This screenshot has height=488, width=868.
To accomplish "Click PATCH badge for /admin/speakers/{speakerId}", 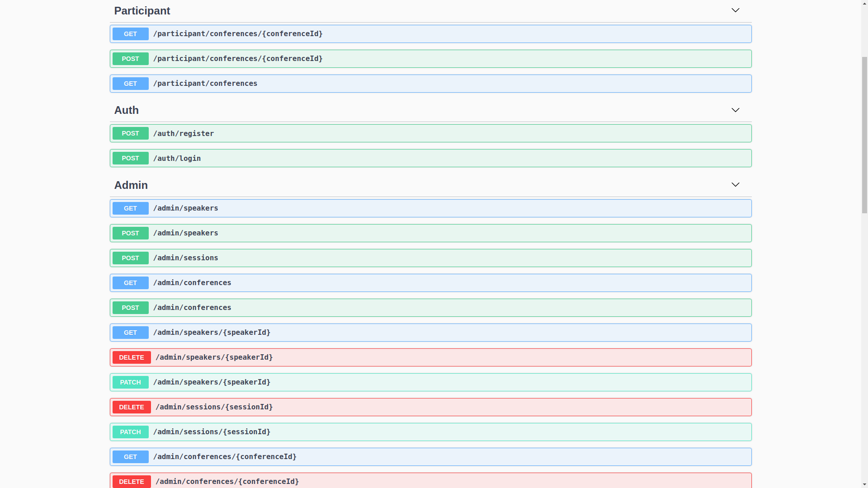I will pos(130,382).
